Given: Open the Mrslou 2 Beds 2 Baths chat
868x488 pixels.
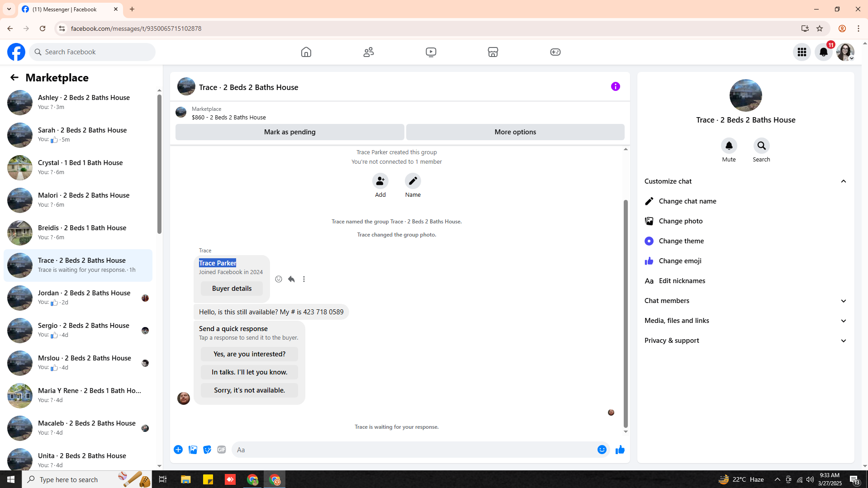Looking at the screenshot, I should (78, 363).
